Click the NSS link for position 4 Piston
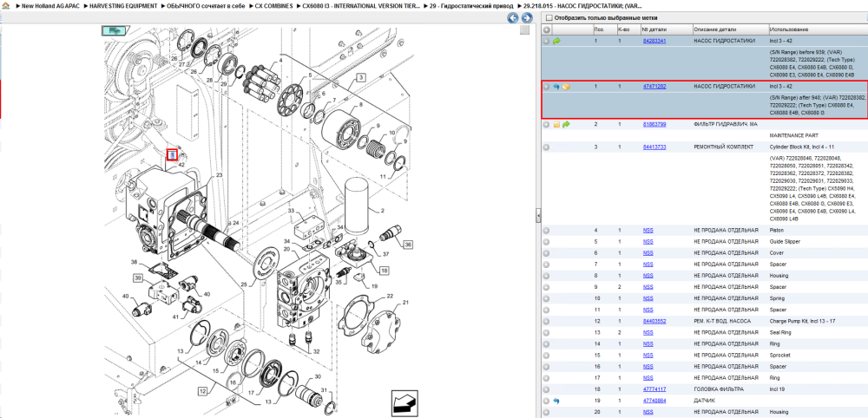Screen dimensions: 868x418 (x=648, y=230)
